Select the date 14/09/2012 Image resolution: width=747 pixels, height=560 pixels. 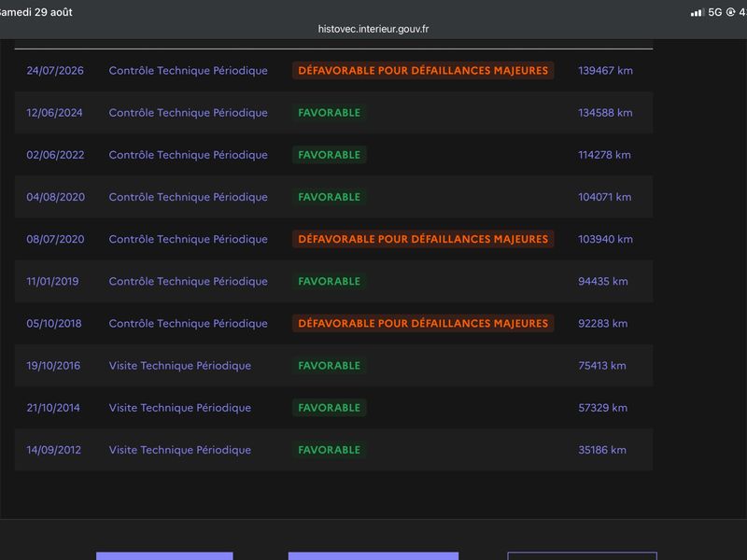click(x=54, y=450)
